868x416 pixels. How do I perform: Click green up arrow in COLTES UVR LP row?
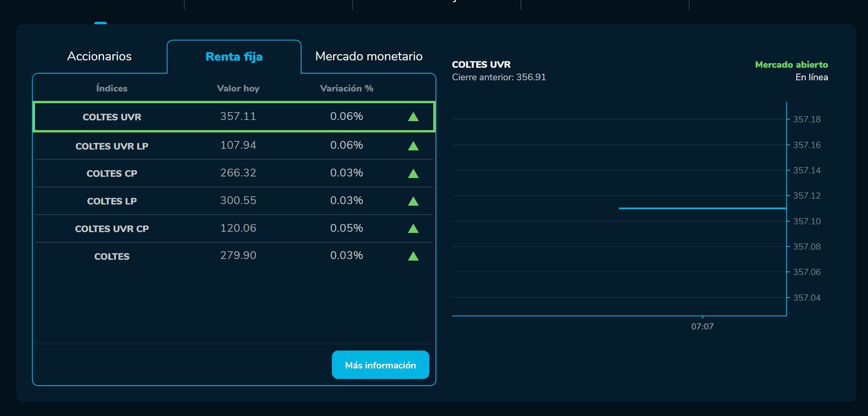tap(413, 146)
